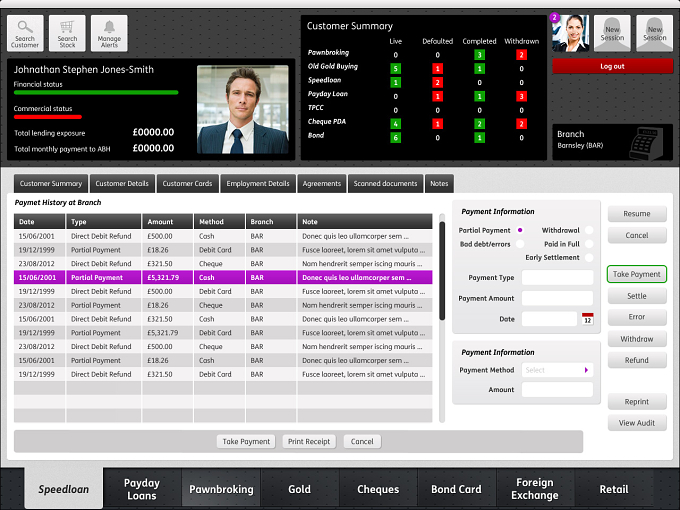This screenshot has width=680, height=510.
Task: Open the Pawnbroking bottom tab
Action: pos(221,489)
